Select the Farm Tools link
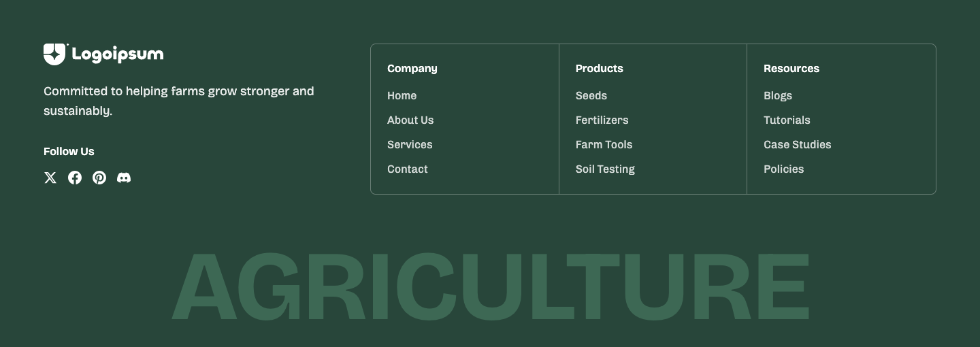The image size is (980, 347). (604, 145)
